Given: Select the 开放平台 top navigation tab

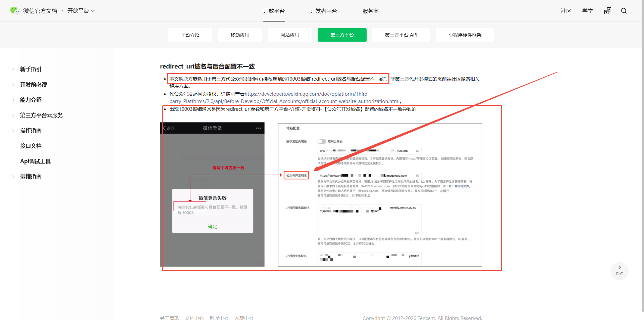Looking at the screenshot, I should 274,11.
